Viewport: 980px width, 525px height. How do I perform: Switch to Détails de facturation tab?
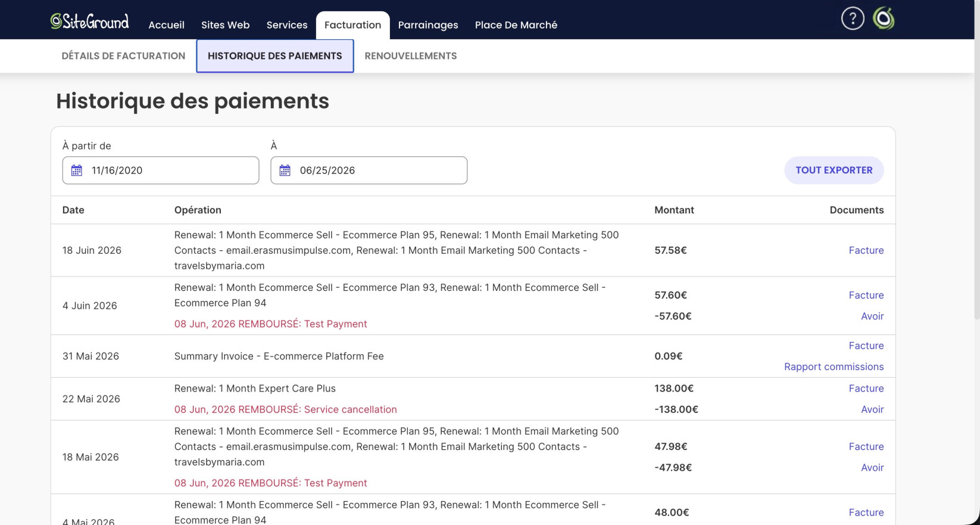click(123, 56)
